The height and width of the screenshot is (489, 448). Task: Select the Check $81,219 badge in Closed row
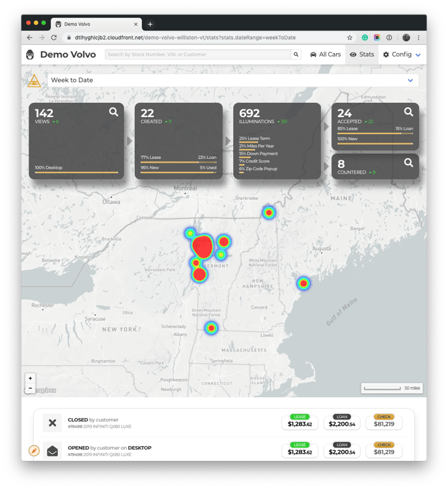[x=384, y=422]
